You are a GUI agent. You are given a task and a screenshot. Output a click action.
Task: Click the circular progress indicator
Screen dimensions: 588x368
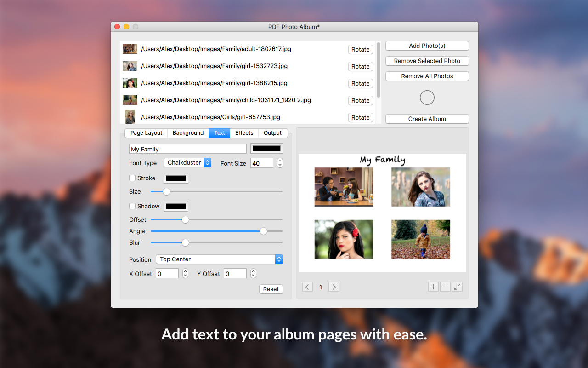427,98
